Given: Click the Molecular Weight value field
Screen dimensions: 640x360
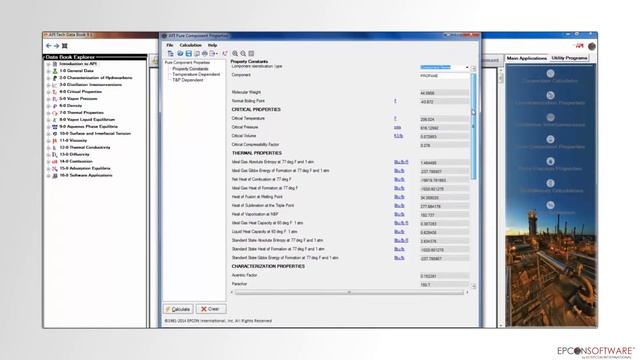Looking at the screenshot, I should tap(444, 93).
